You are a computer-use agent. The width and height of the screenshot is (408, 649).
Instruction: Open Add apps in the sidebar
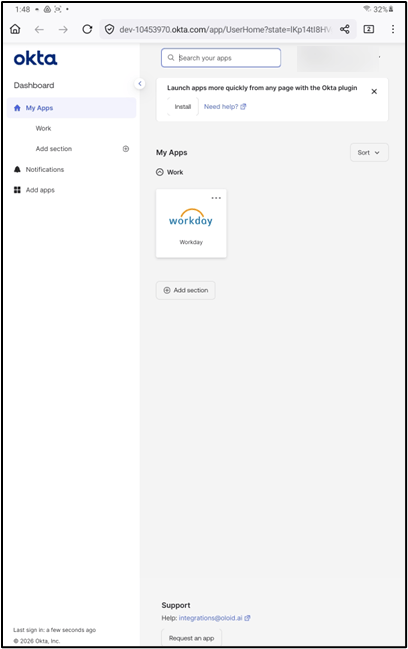(x=40, y=190)
